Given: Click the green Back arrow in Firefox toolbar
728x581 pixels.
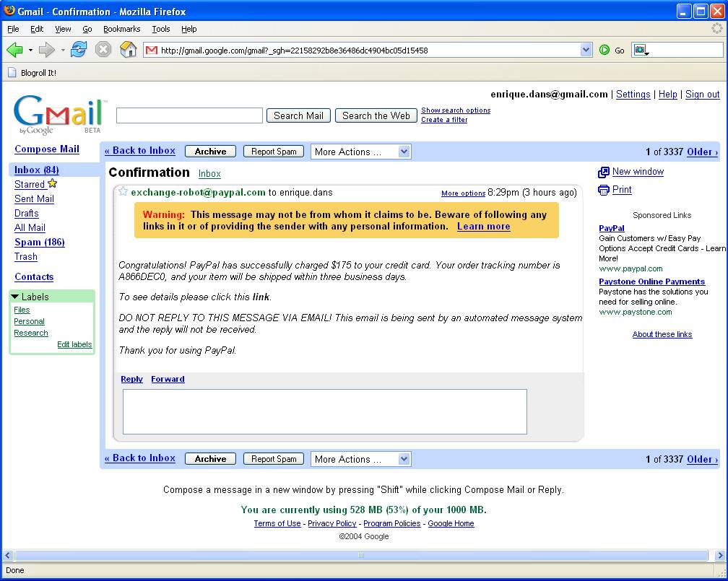Looking at the screenshot, I should [x=14, y=50].
